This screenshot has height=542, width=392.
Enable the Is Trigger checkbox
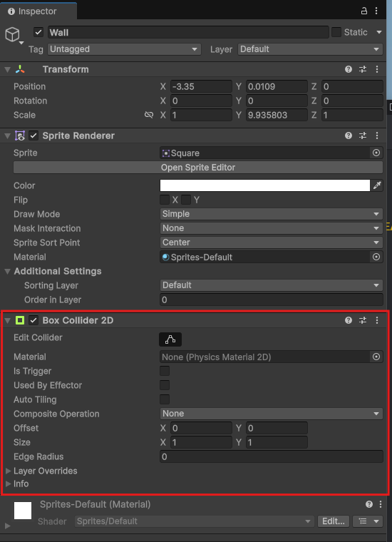tap(165, 371)
